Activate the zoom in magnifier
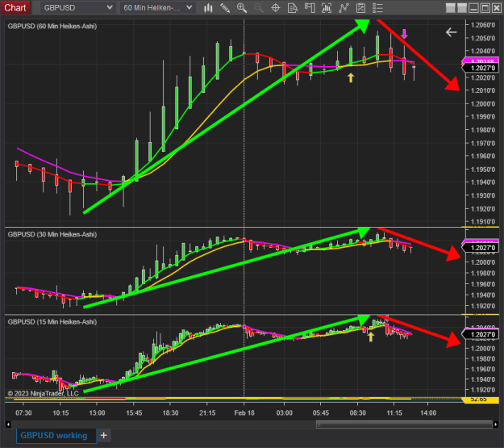Image resolution: width=504 pixels, height=448 pixels. [242, 8]
